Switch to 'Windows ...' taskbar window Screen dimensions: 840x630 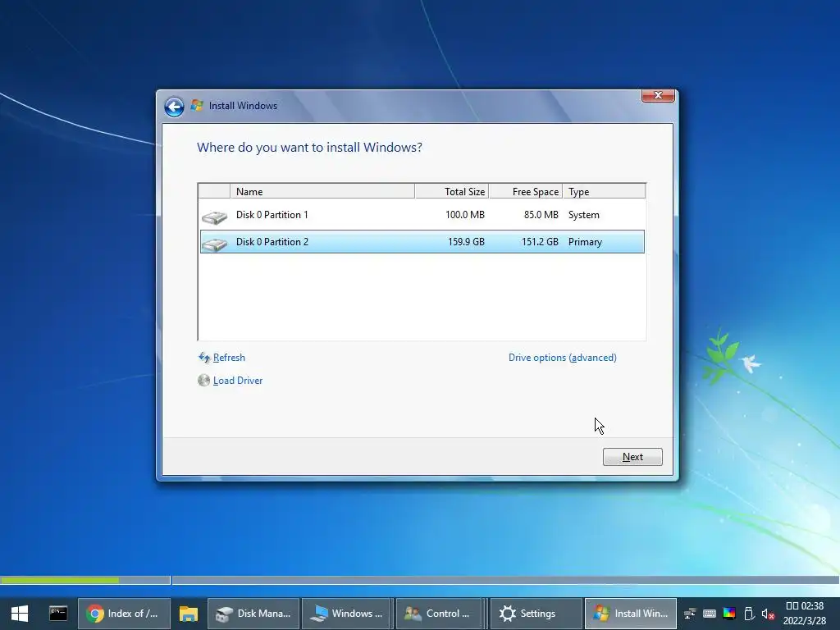point(348,614)
